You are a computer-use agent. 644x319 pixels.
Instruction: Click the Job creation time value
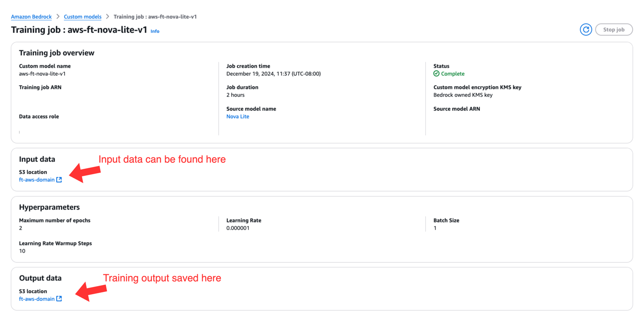point(274,74)
